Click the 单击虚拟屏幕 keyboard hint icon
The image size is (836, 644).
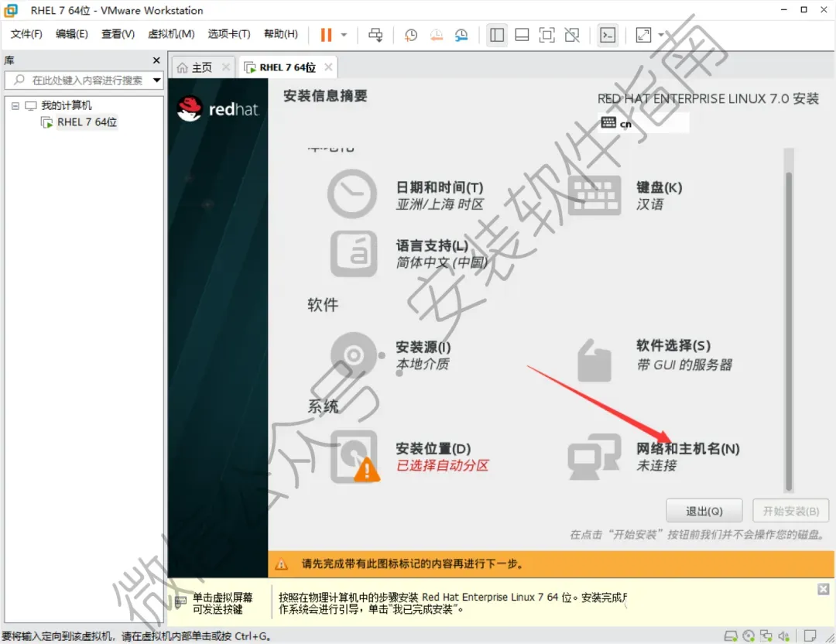tap(180, 603)
